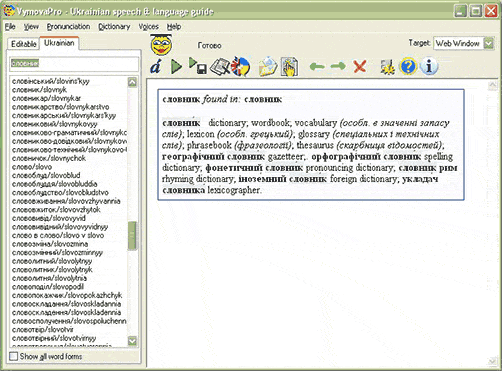Select word 'слово/slovo' in list
The height and width of the screenshot is (371, 502).
coord(32,167)
